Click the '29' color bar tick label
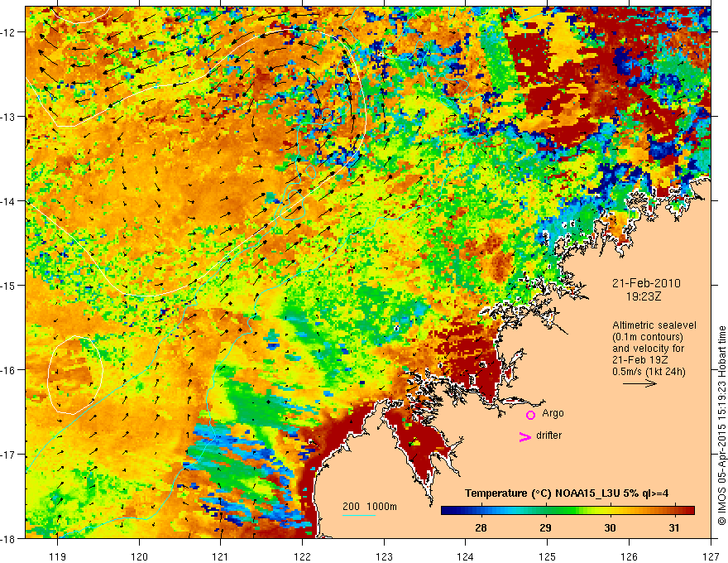 click(545, 528)
